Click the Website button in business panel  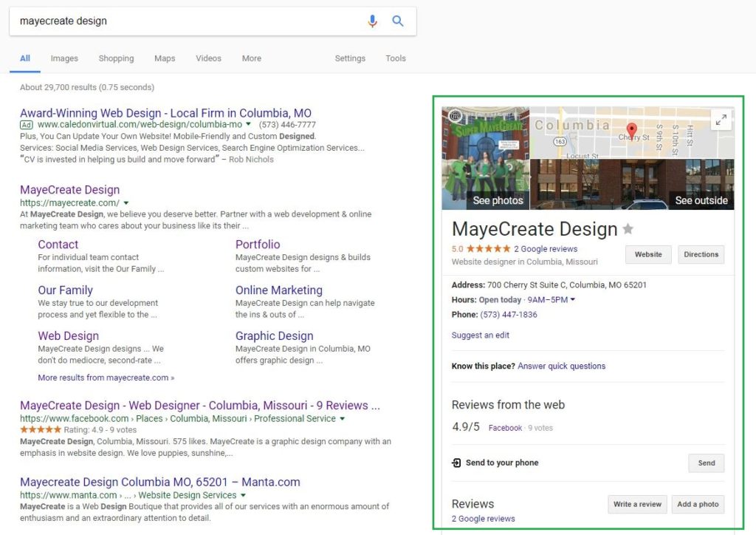(648, 254)
